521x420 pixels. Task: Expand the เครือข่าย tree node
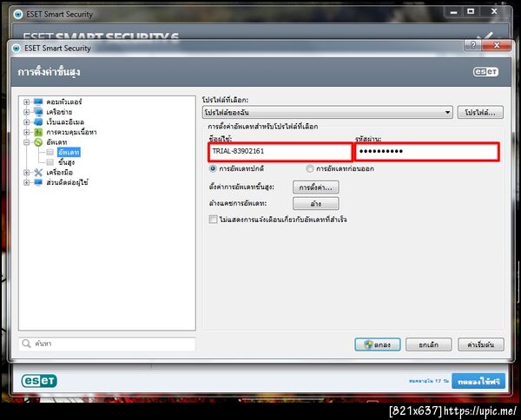tap(27, 112)
